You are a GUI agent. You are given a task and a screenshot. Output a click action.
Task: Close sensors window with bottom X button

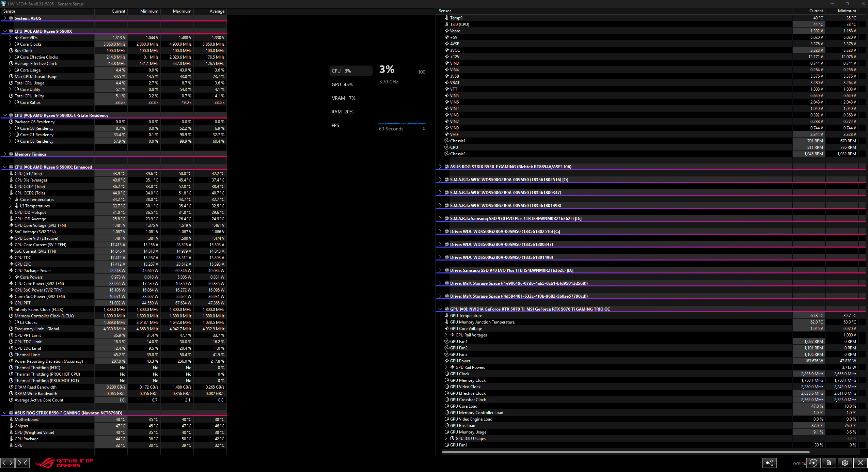click(861, 463)
